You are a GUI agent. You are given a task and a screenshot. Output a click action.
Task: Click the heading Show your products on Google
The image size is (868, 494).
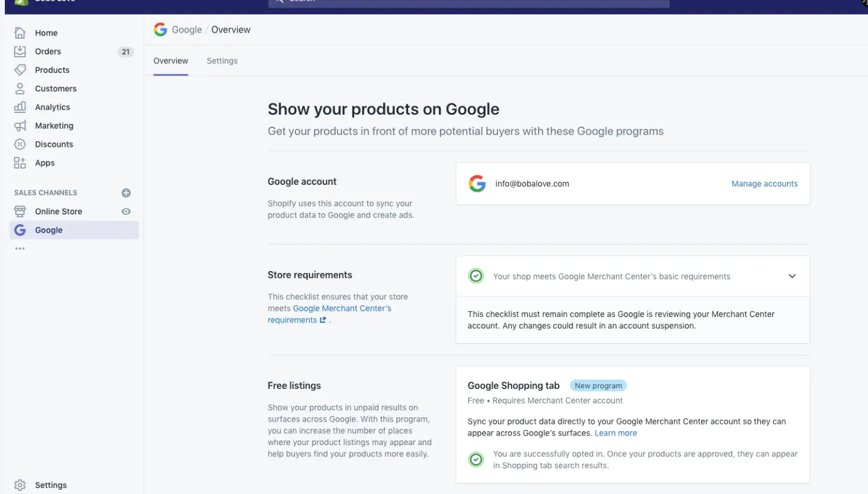383,109
